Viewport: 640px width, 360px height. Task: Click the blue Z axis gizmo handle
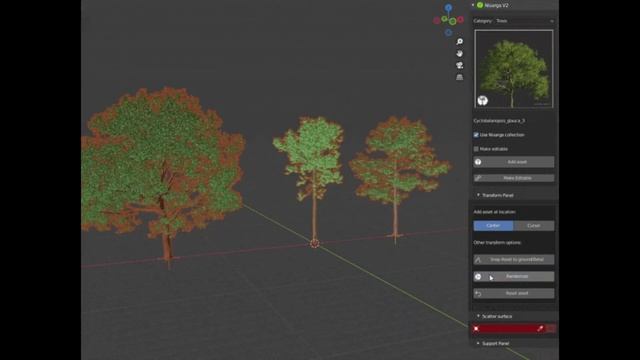(x=449, y=7)
